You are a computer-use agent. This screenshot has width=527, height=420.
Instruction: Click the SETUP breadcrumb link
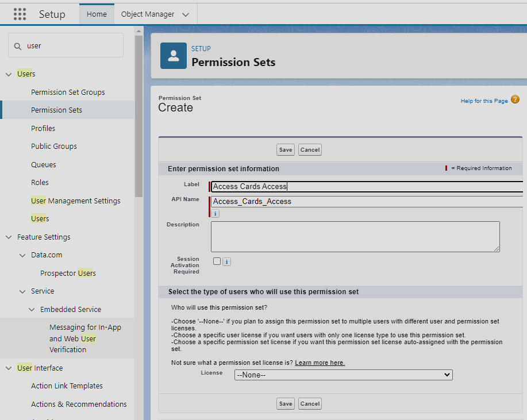click(201, 49)
